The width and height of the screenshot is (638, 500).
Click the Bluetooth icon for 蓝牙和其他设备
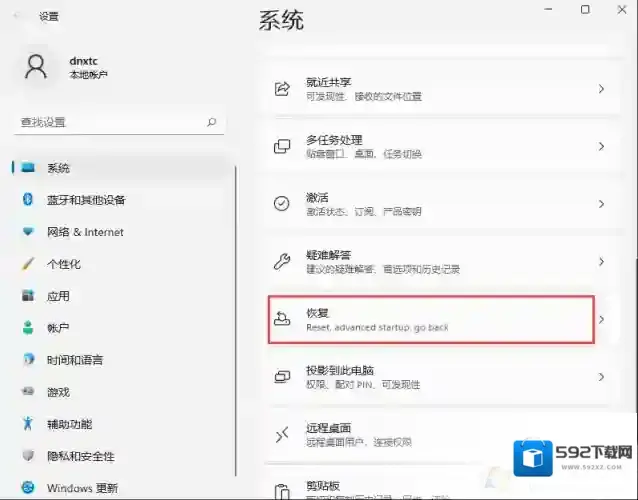[x=28, y=200]
